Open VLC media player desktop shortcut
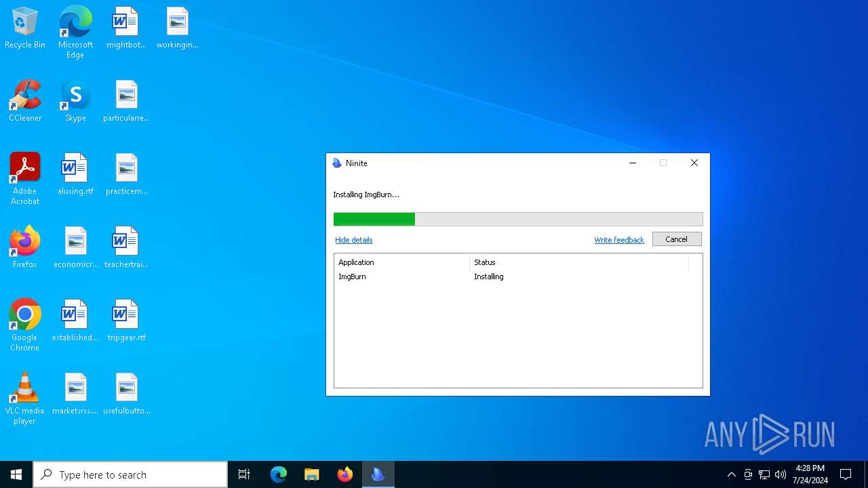Image resolution: width=868 pixels, height=488 pixels. coord(25,399)
